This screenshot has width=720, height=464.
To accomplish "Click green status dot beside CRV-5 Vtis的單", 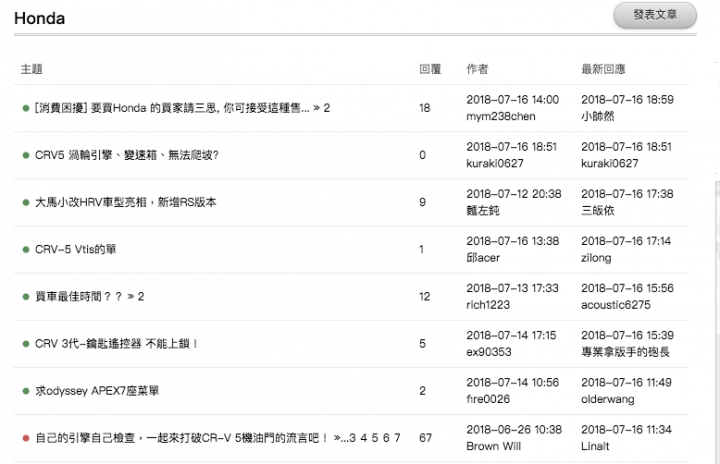I will tap(26, 250).
